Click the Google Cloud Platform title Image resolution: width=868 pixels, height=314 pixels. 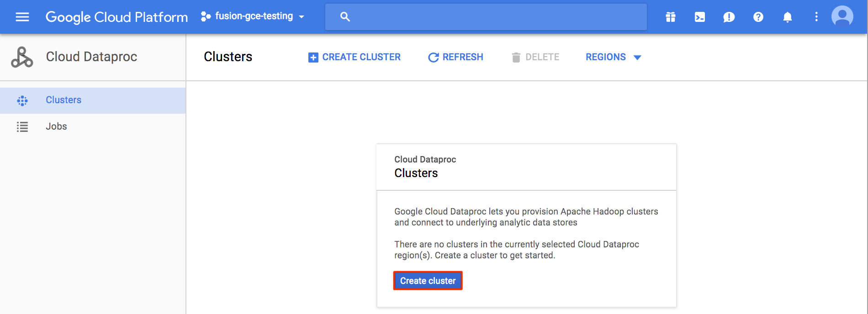tap(116, 17)
